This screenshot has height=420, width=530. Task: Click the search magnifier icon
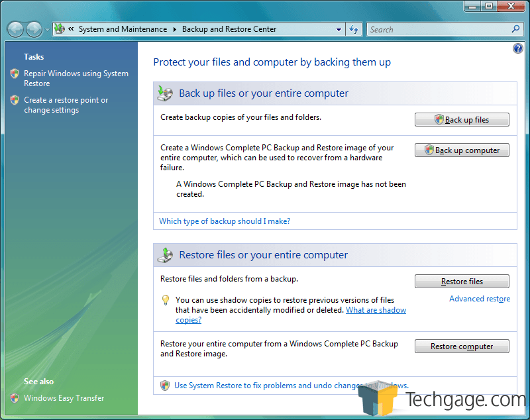click(x=515, y=29)
